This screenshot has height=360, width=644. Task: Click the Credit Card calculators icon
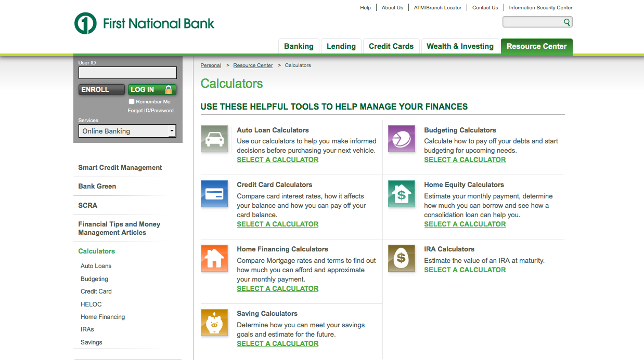click(214, 194)
